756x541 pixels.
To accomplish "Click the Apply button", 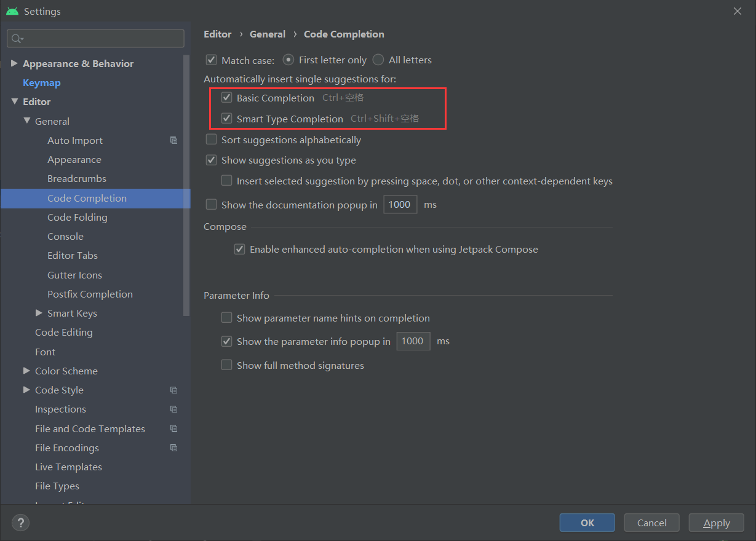I will point(716,523).
